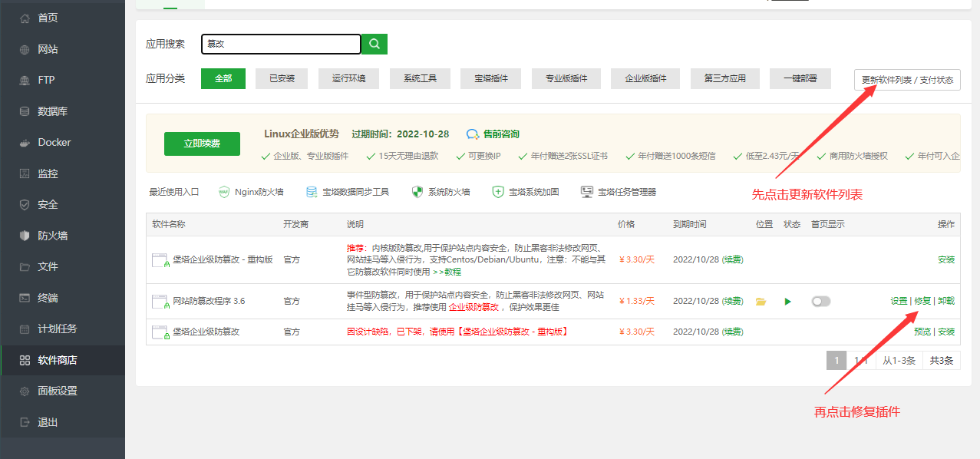Click the shield icon beside 防火墙

25,236
